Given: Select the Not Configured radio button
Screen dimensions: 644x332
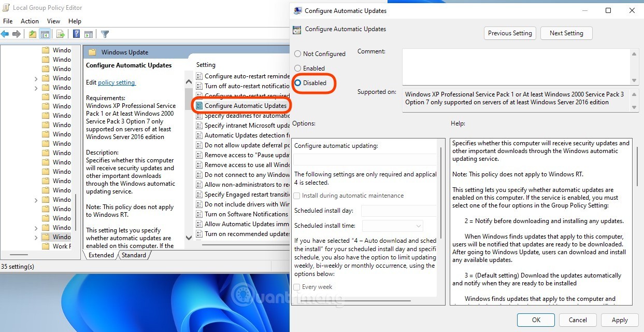Looking at the screenshot, I should coord(297,54).
